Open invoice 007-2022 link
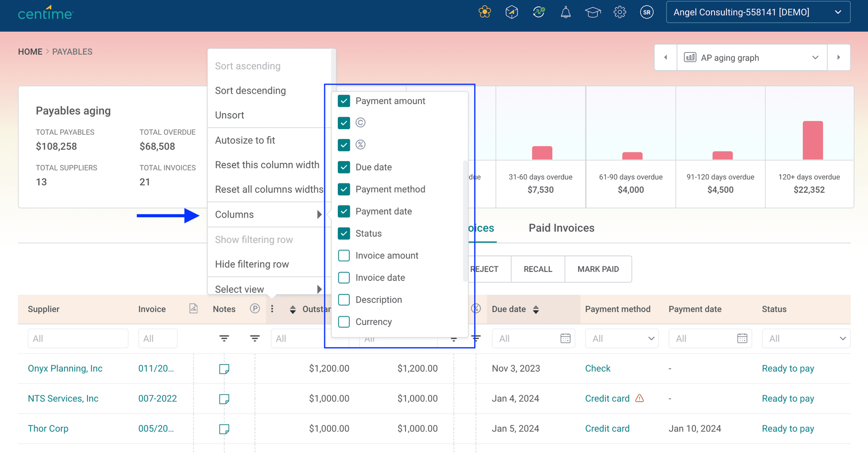The height and width of the screenshot is (453, 868). [158, 399]
